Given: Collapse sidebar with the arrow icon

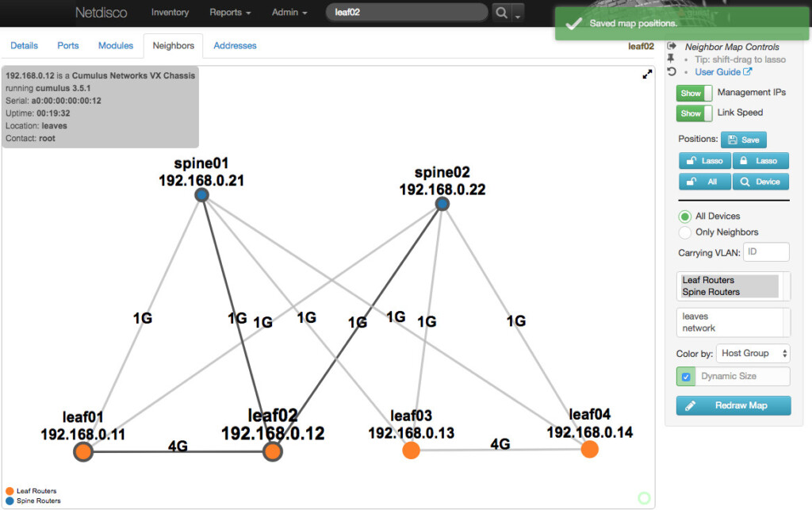Looking at the screenshot, I should 672,47.
